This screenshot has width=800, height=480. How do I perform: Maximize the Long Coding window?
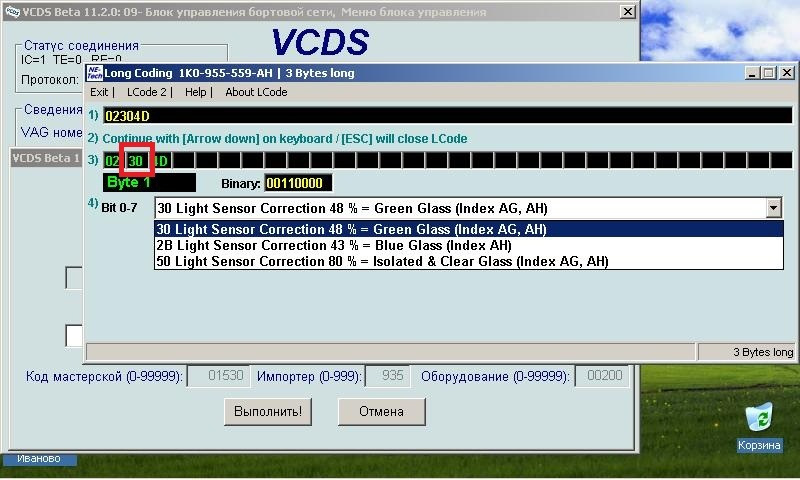click(x=768, y=73)
